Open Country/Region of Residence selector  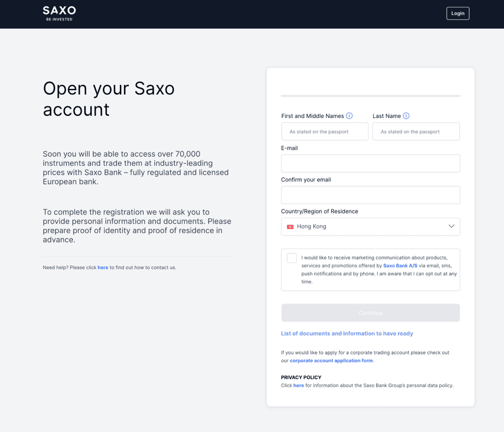[x=370, y=227]
